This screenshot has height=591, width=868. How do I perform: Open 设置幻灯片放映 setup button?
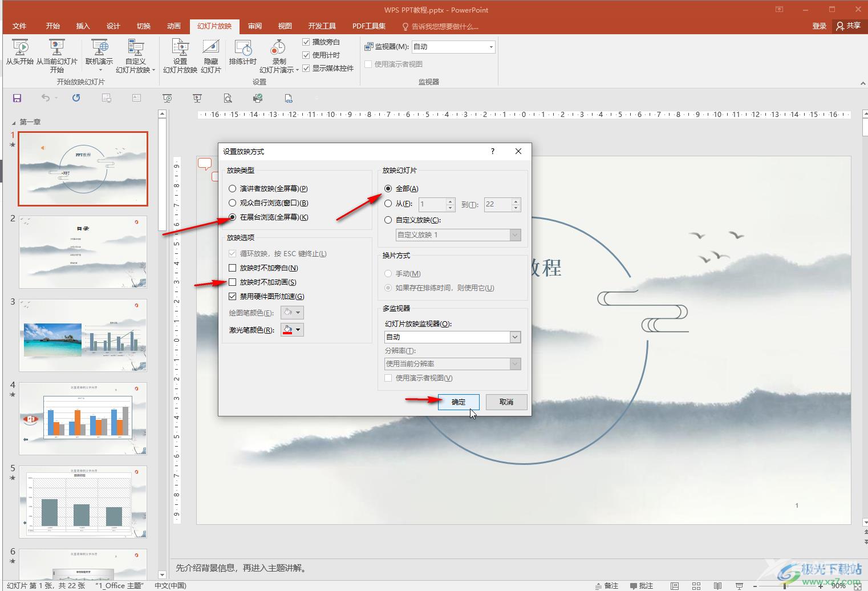click(180, 56)
